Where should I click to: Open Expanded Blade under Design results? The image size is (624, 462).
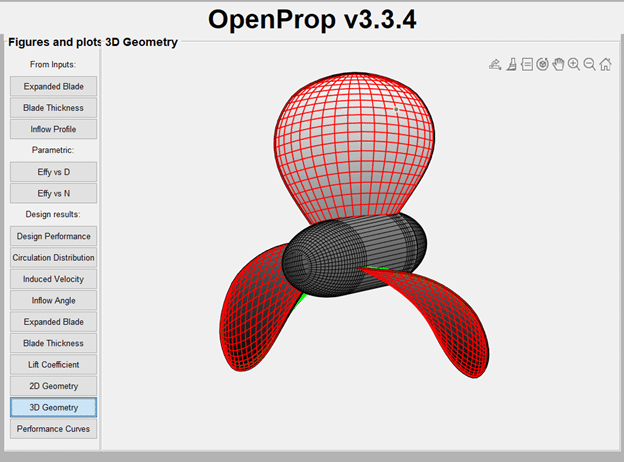click(x=53, y=322)
